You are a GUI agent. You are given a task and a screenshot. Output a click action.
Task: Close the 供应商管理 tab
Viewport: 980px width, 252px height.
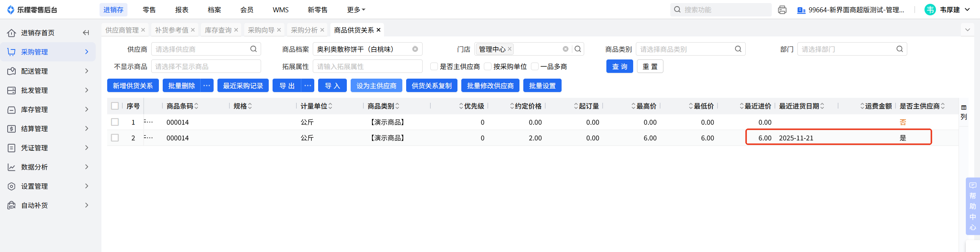point(143,30)
